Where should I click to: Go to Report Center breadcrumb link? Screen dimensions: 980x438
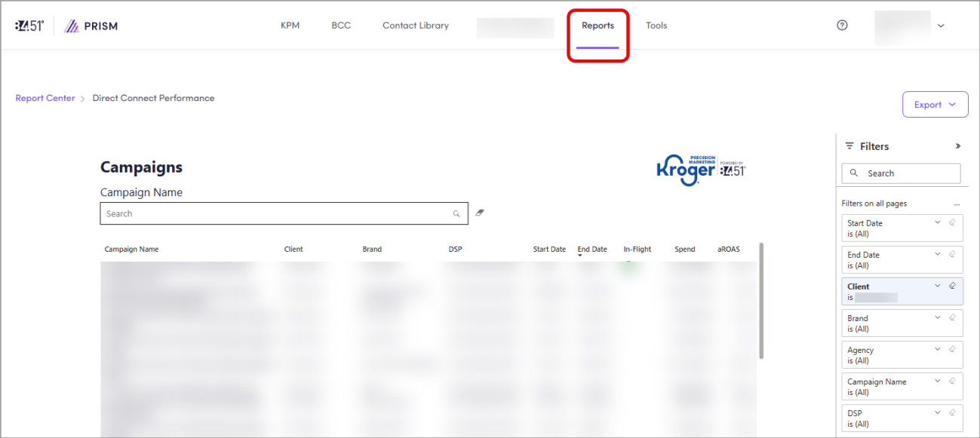pos(45,98)
